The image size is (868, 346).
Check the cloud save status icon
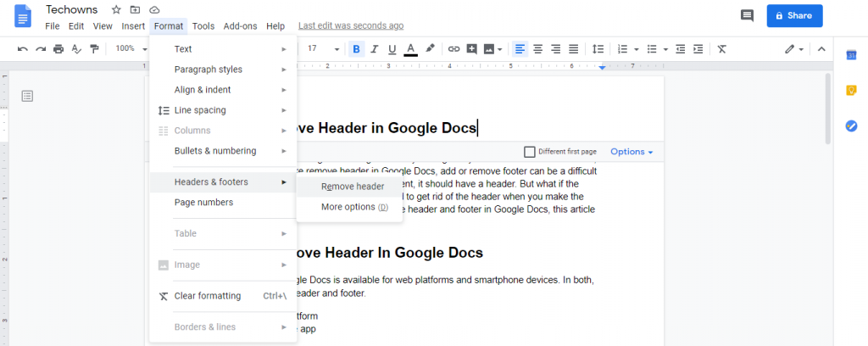tap(154, 9)
